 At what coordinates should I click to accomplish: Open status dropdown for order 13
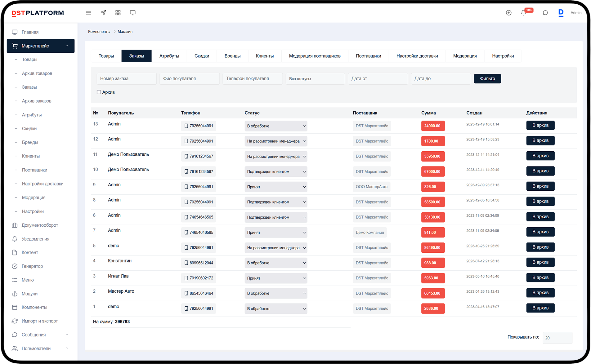[276, 126]
